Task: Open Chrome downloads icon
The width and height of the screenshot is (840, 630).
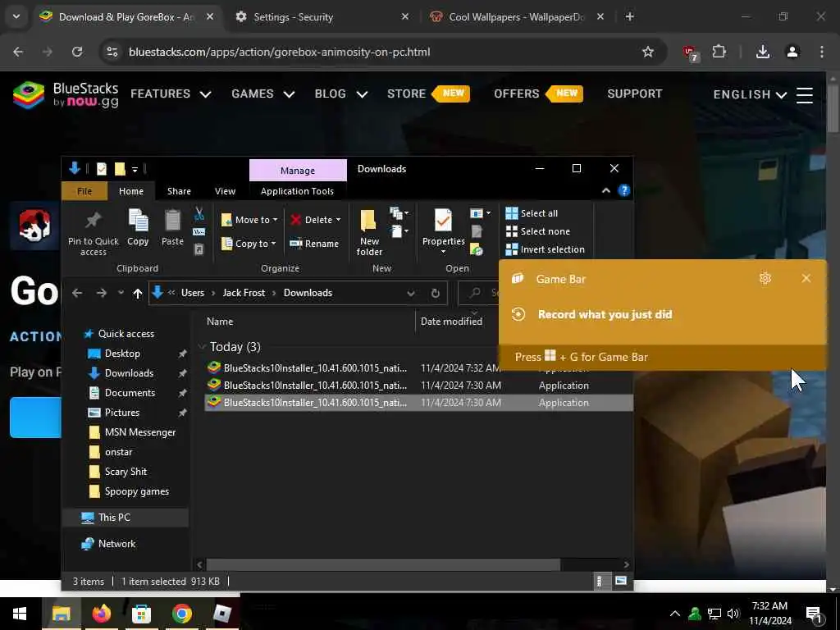Action: coord(763,52)
